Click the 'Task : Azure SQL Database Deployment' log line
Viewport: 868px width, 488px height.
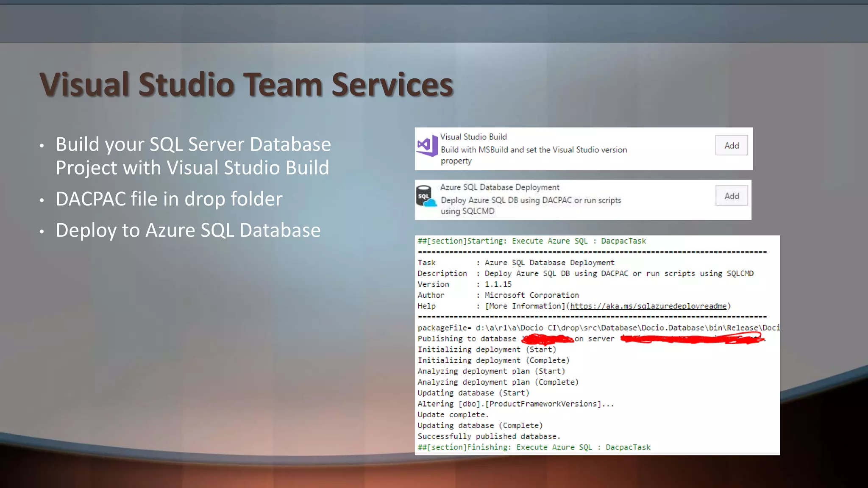[516, 263]
